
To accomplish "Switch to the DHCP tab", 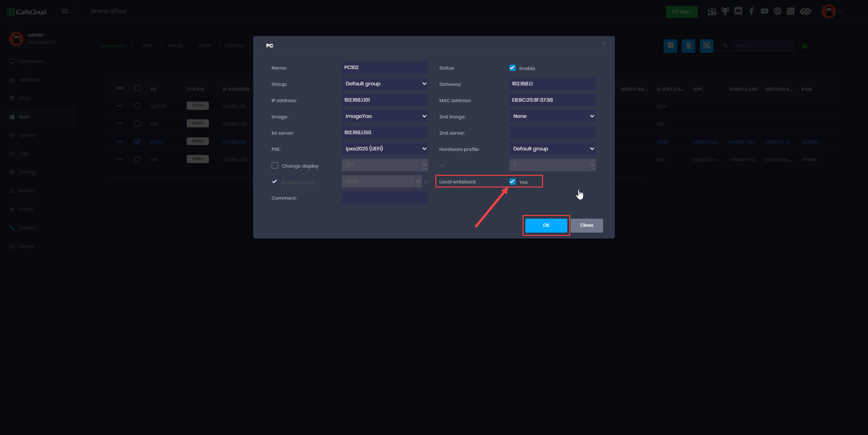I will click(x=204, y=46).
